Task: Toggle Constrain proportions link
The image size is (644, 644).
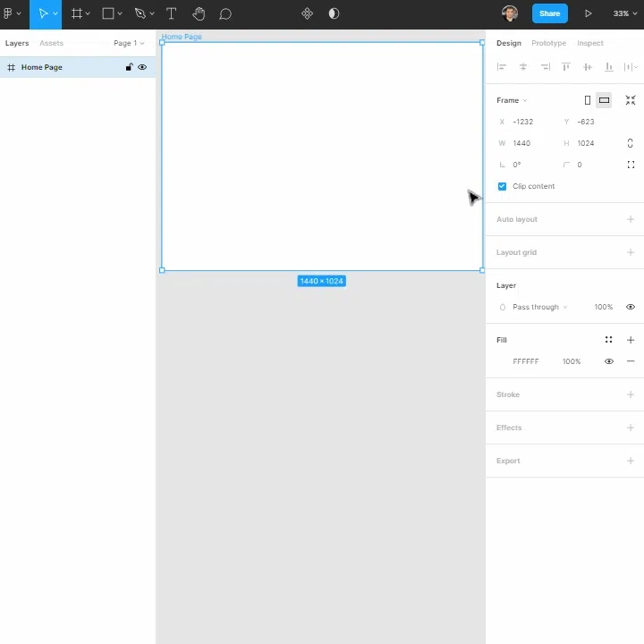Action: click(x=630, y=143)
